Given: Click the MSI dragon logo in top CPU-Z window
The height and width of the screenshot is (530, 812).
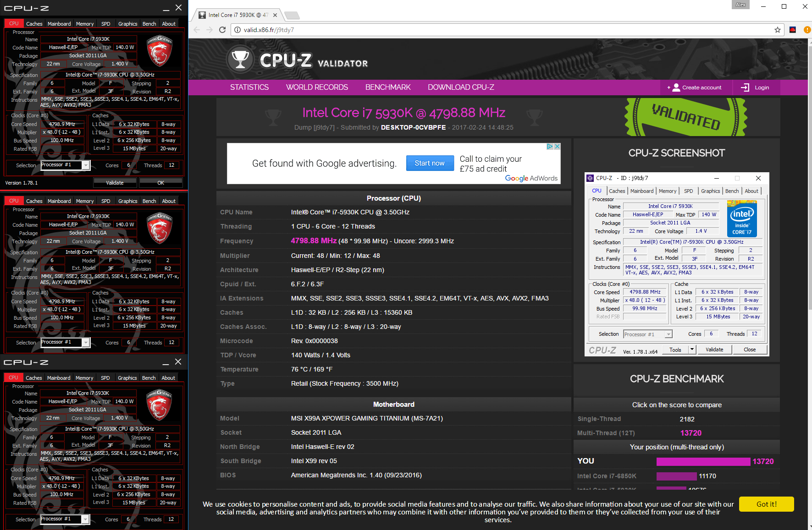Looking at the screenshot, I should click(159, 51).
